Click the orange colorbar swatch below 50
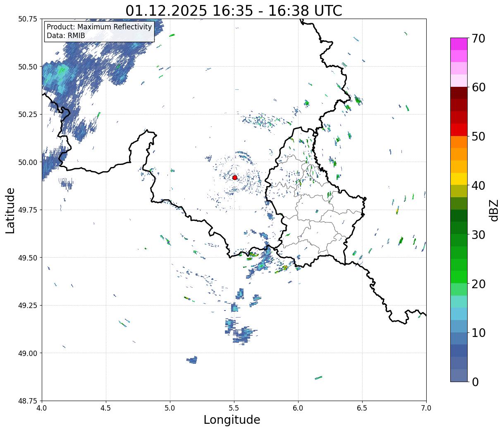 tap(459, 142)
